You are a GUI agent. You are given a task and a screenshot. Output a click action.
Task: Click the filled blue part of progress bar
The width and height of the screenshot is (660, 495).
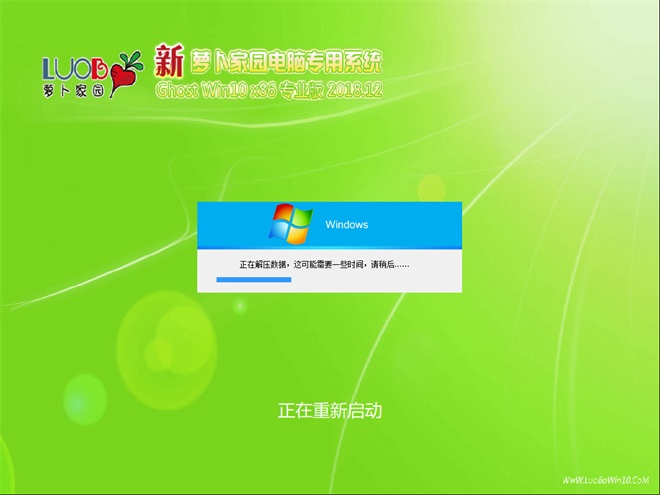[253, 280]
